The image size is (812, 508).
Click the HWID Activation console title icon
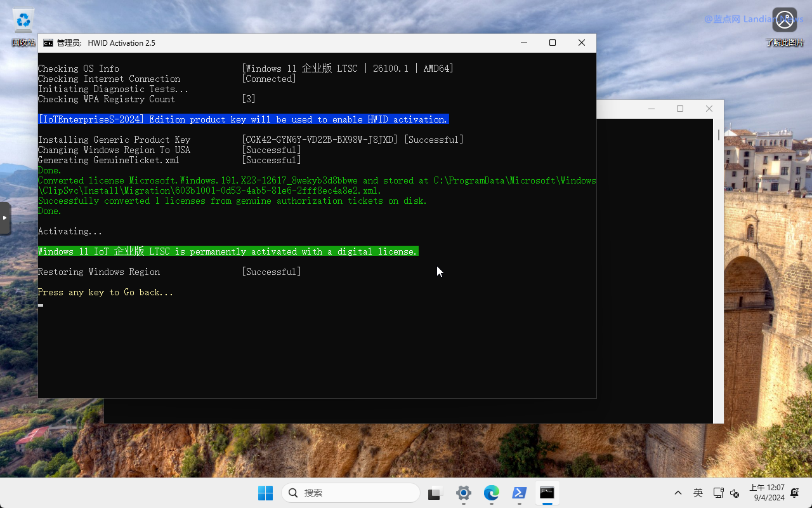pyautogui.click(x=48, y=43)
